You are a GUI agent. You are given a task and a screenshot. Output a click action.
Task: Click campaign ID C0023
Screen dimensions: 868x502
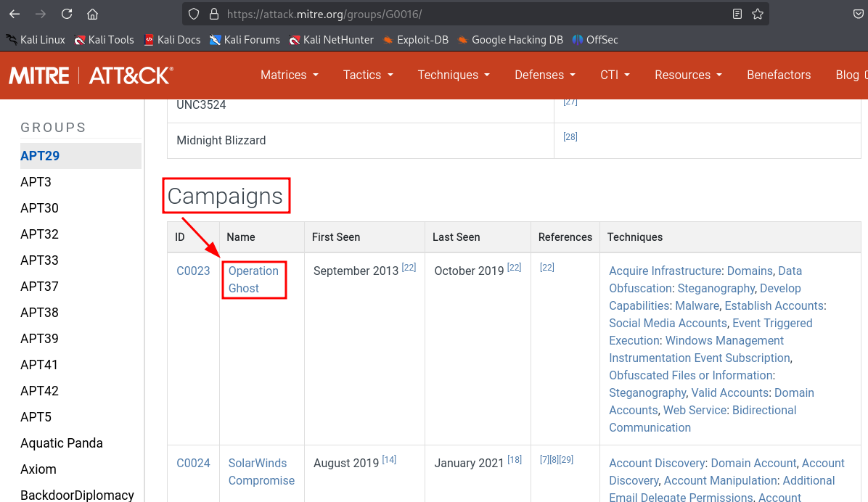point(193,271)
